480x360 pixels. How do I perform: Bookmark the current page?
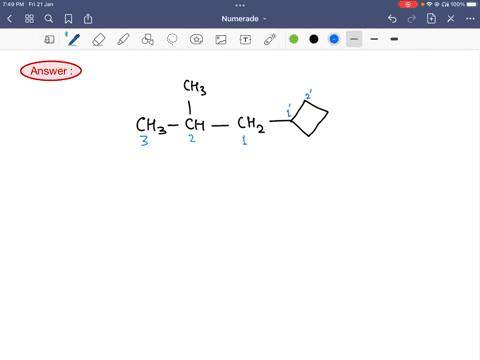68,19
